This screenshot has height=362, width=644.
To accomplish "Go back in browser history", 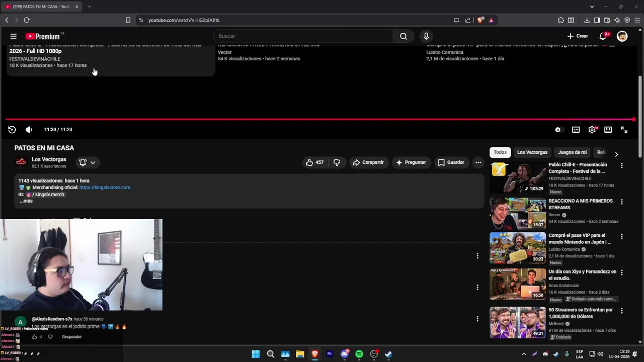I will 7,20.
